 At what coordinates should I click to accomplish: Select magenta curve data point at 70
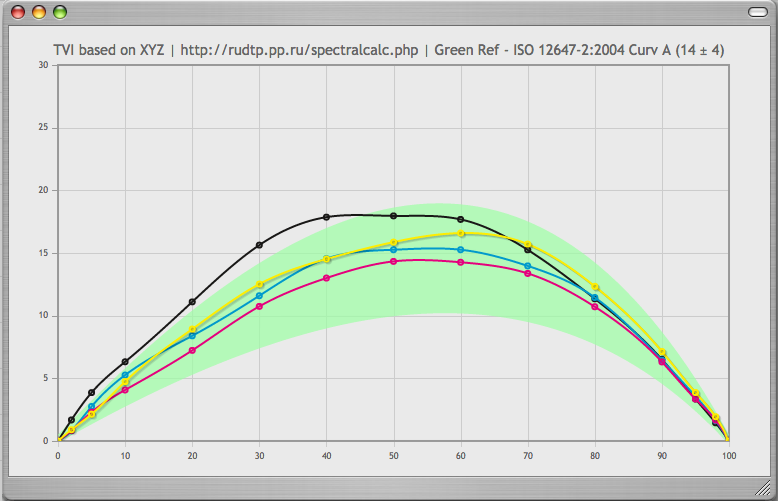point(528,273)
